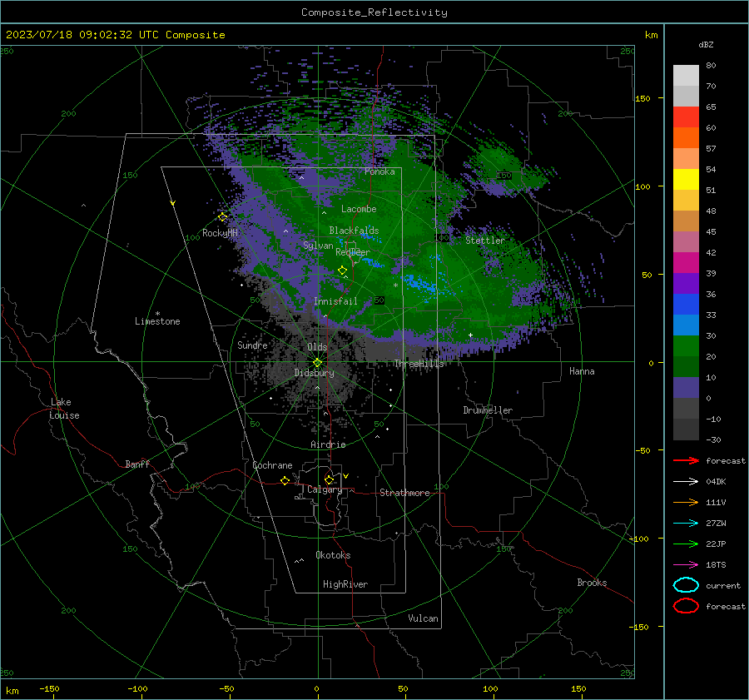The width and height of the screenshot is (749, 700).
Task: Click the Calgary city label
Action: tap(325, 489)
